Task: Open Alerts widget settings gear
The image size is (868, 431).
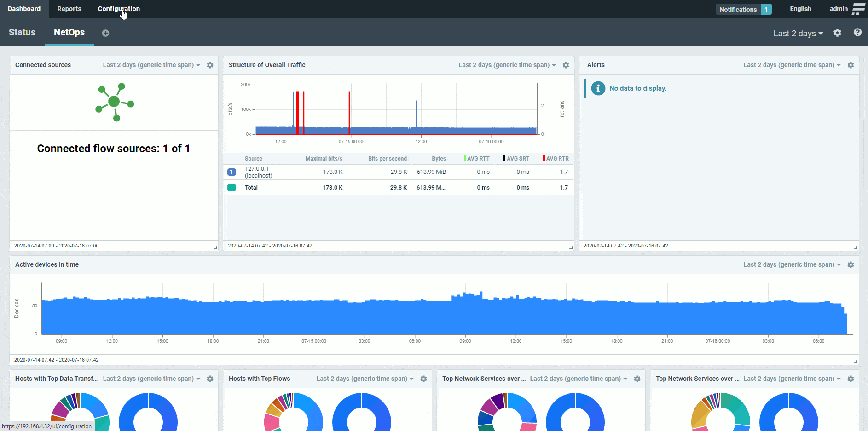Action: [851, 65]
